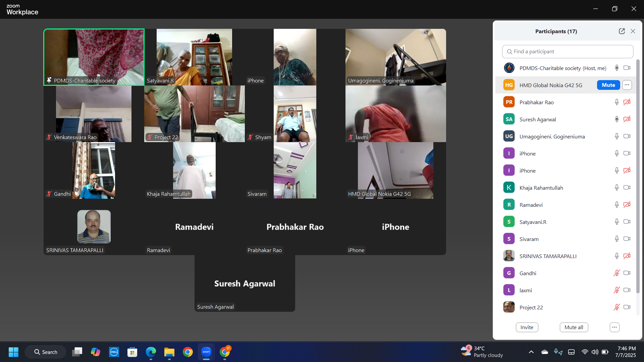Click Sivaram's microphone icon
644x362 pixels.
[x=616, y=239]
